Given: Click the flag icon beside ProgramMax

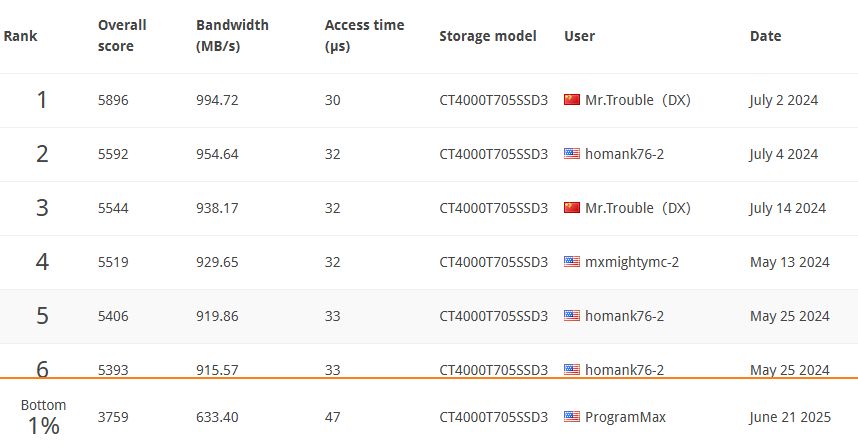Looking at the screenshot, I should click(x=572, y=416).
